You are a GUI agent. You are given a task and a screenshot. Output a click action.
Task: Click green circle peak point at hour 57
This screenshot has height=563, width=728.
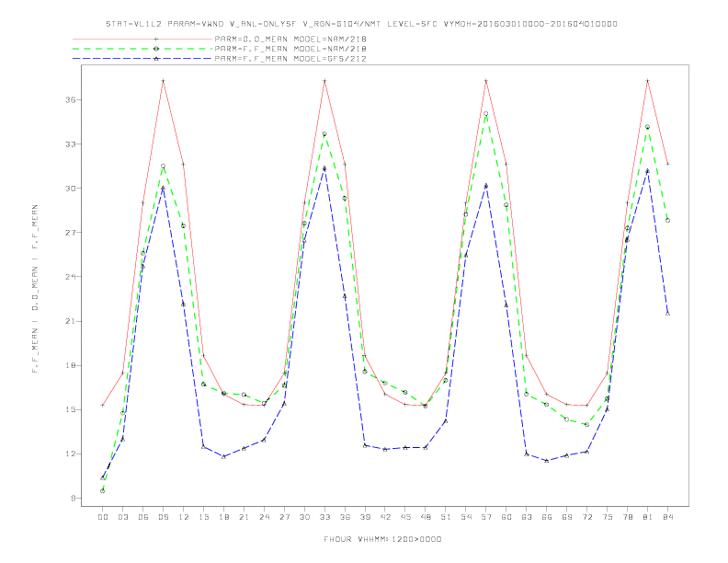pos(486,114)
